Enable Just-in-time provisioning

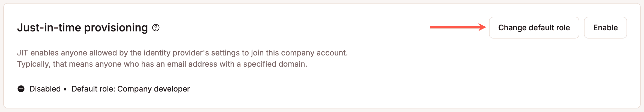coord(605,28)
